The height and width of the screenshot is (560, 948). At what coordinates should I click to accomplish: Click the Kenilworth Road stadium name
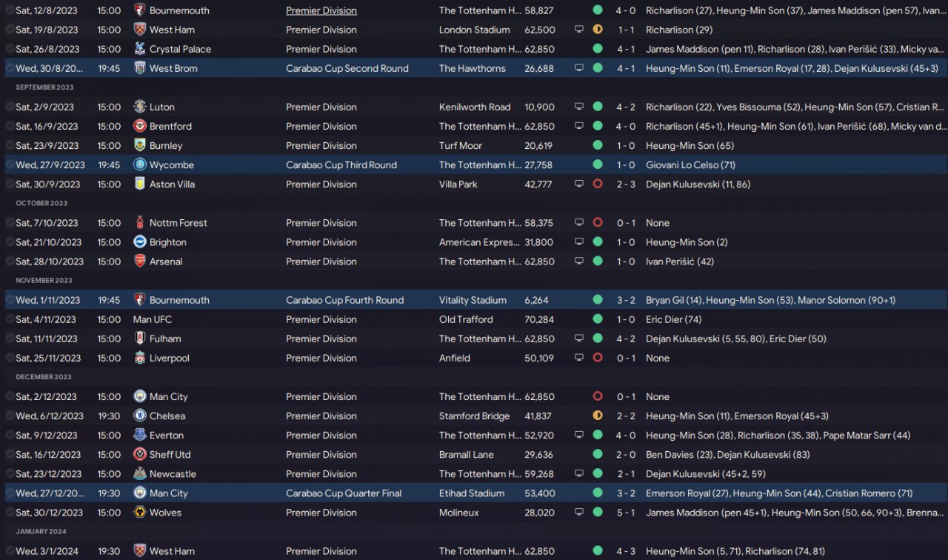pos(475,107)
